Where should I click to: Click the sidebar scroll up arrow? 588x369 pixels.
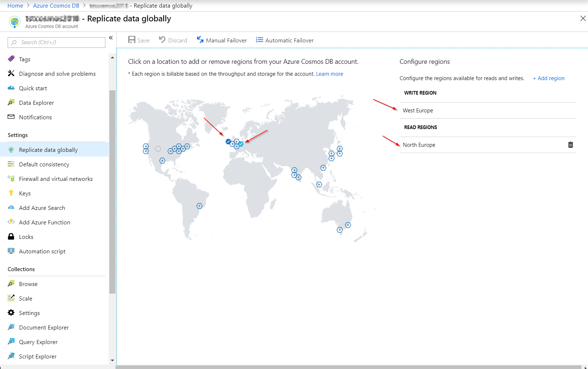tap(112, 58)
